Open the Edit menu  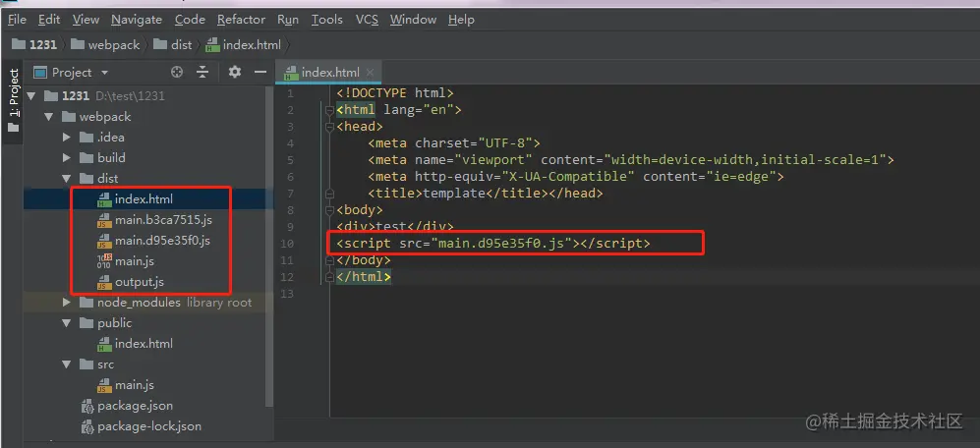49,20
